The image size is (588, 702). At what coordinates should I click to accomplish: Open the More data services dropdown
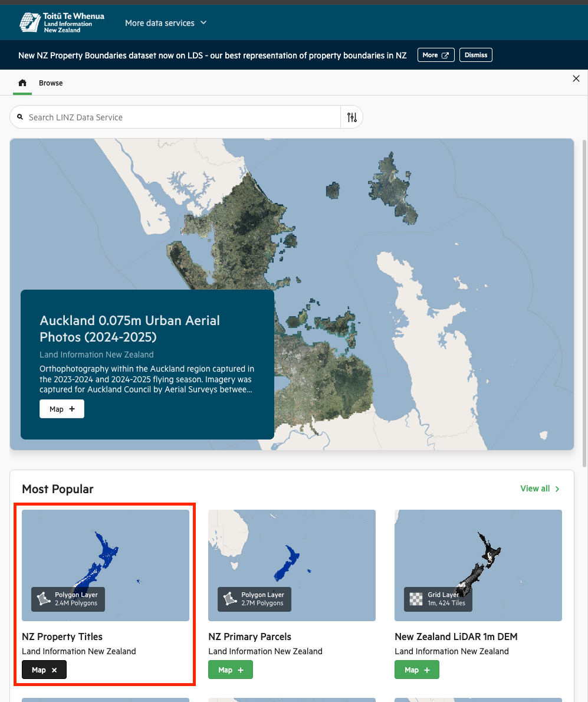point(166,23)
